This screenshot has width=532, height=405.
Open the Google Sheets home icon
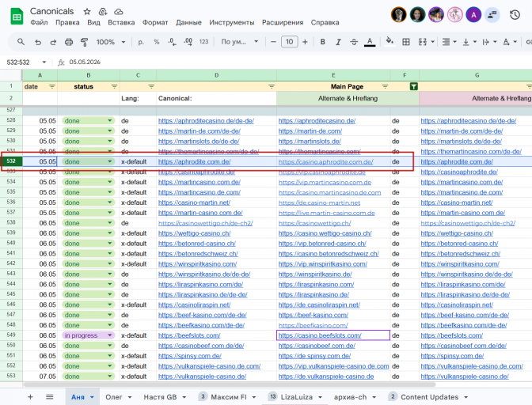[17, 17]
